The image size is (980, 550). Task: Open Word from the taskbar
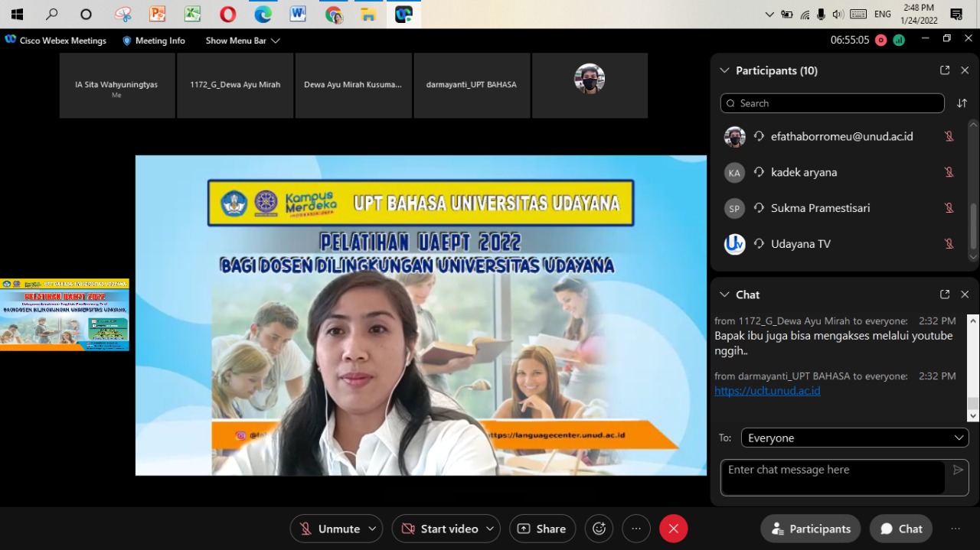coord(299,14)
